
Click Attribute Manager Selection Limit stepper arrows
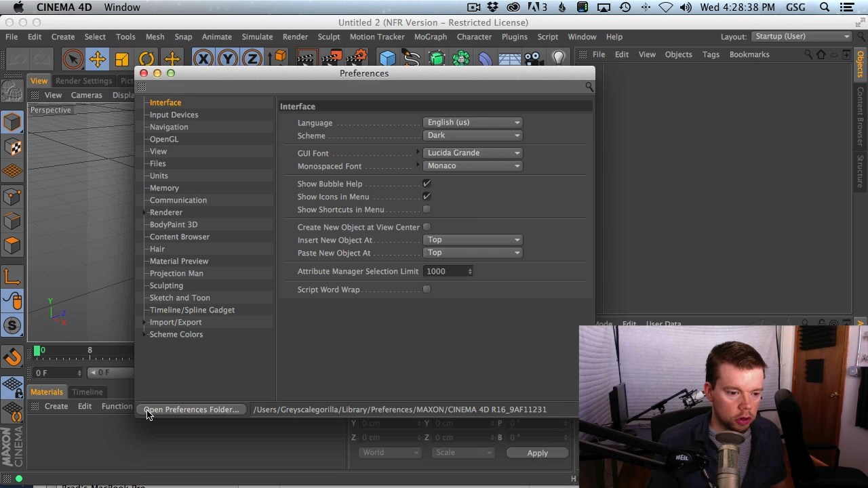(470, 271)
